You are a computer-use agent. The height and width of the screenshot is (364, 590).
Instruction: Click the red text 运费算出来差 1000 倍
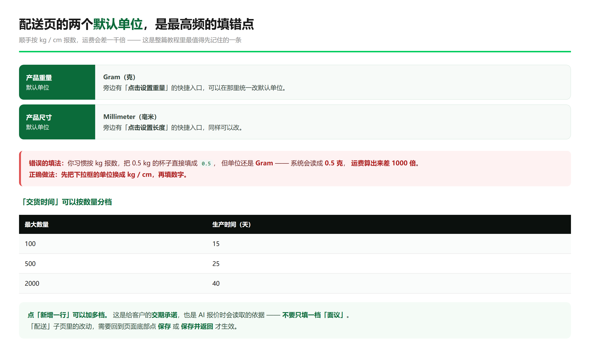point(383,163)
